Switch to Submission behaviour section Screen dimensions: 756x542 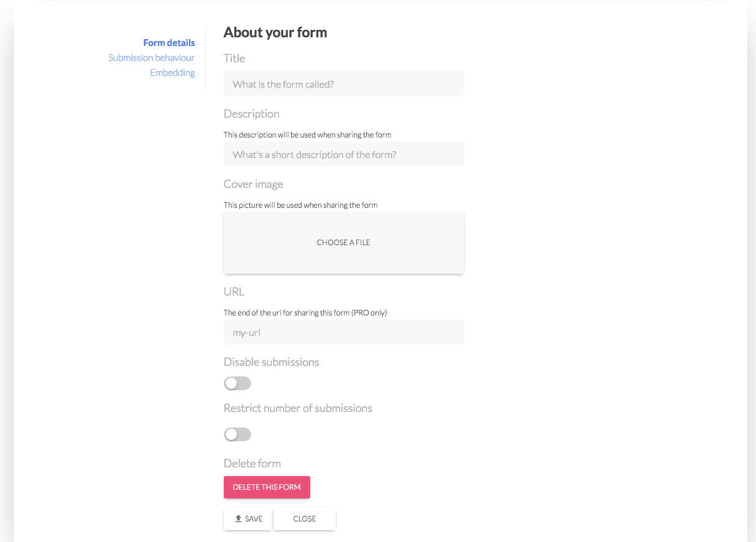click(151, 58)
